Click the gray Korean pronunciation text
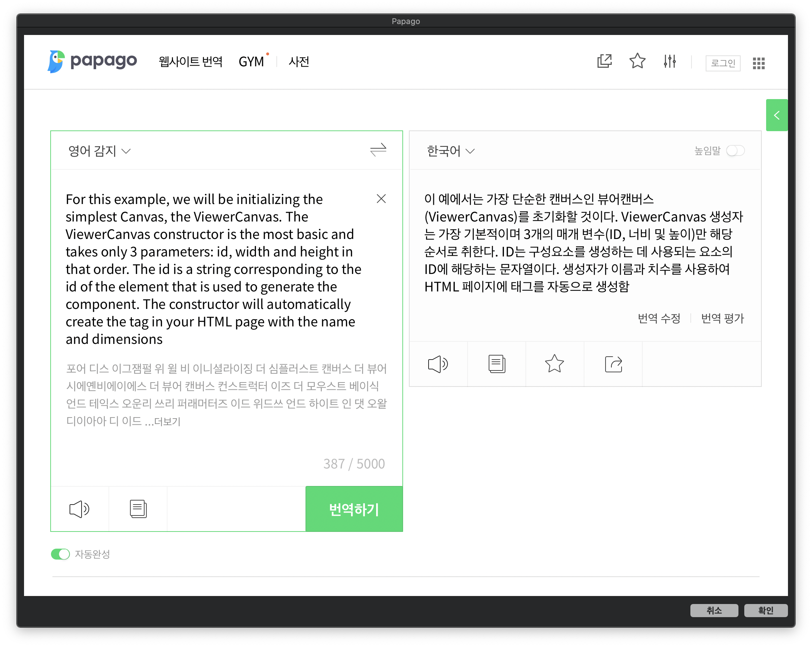Image resolution: width=812 pixels, height=647 pixels. point(226,395)
